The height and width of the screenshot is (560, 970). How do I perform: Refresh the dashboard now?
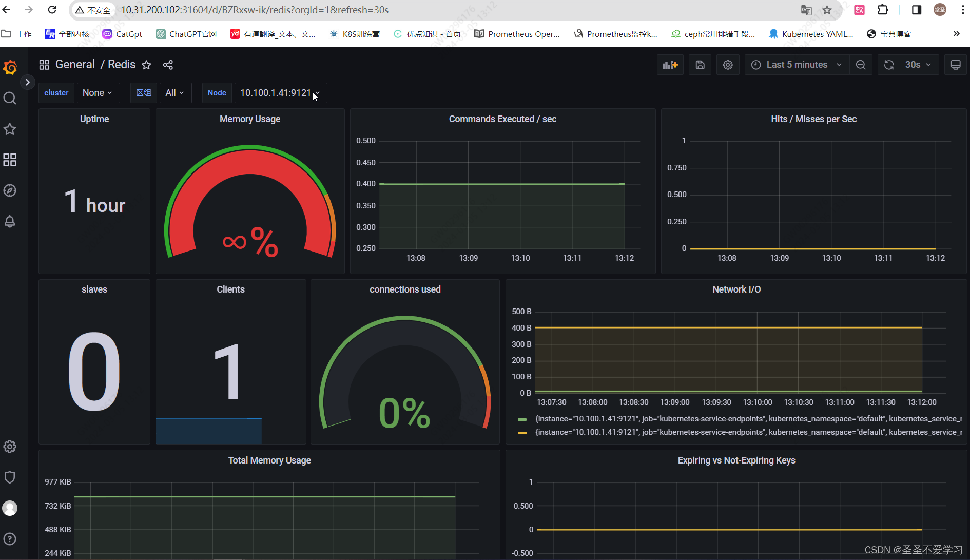coord(889,65)
